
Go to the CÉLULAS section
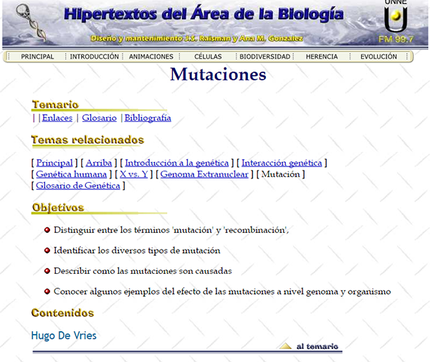[x=208, y=57]
